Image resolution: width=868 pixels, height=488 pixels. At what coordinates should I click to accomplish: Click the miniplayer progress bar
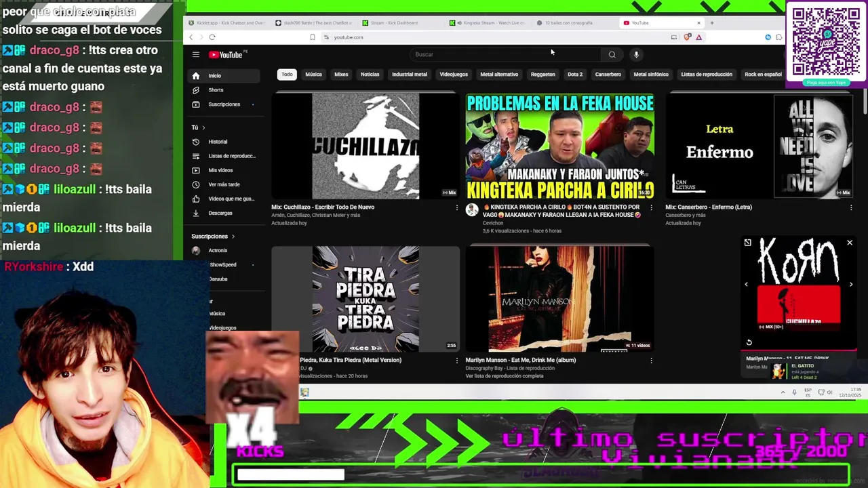pos(799,350)
